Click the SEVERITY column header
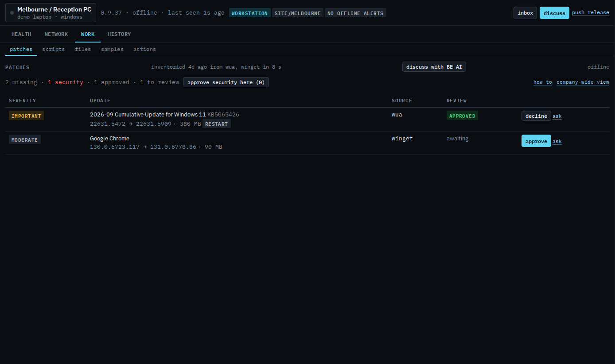 pos(23,101)
